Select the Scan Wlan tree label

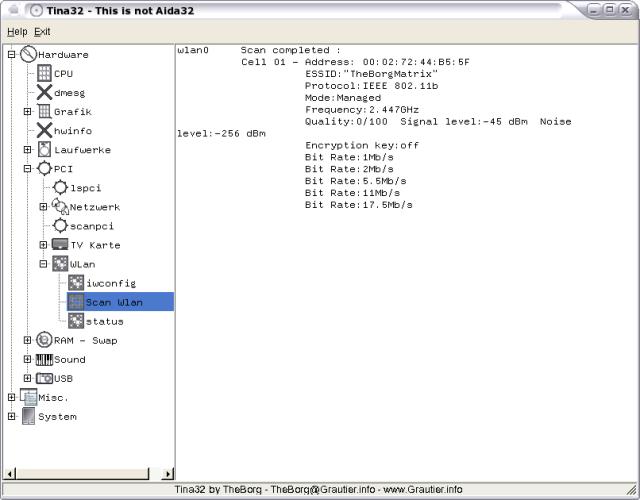tap(114, 302)
